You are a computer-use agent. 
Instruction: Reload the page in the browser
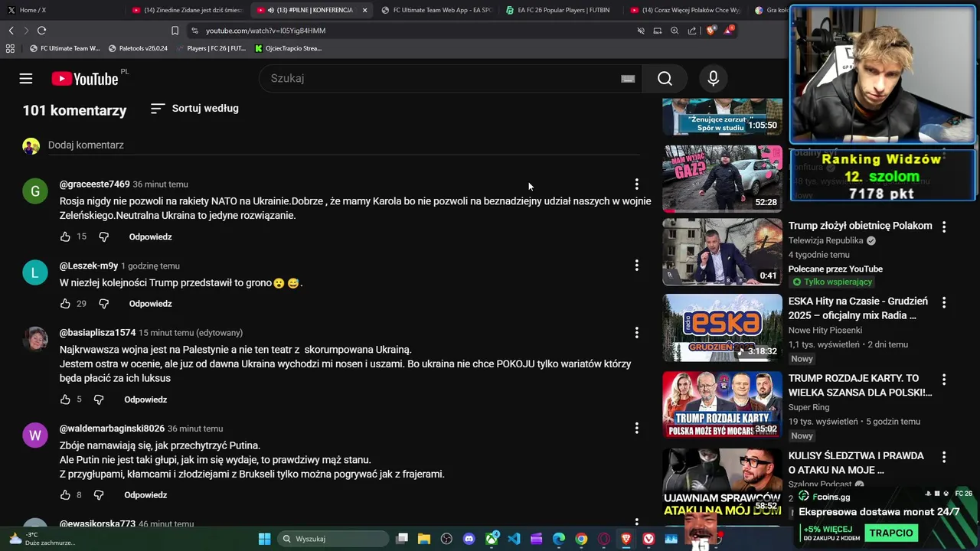click(41, 31)
